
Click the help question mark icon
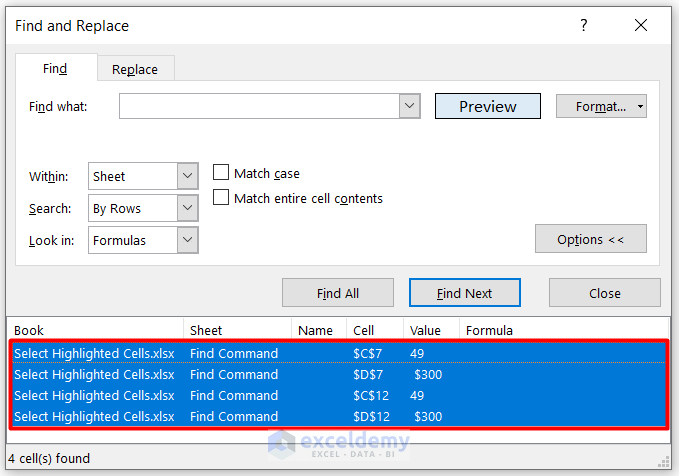click(584, 26)
